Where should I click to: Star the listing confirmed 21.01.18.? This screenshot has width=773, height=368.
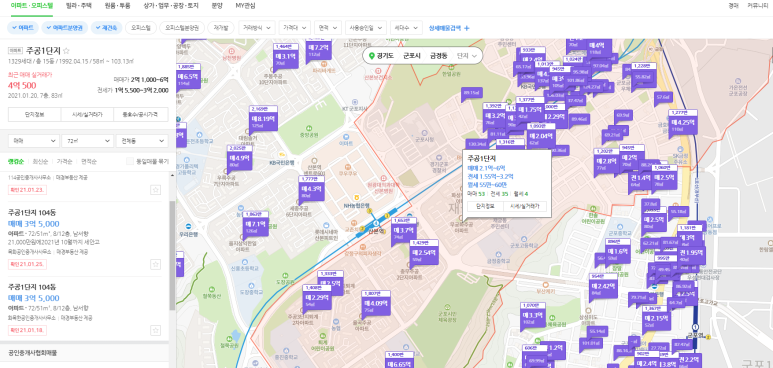(156, 330)
